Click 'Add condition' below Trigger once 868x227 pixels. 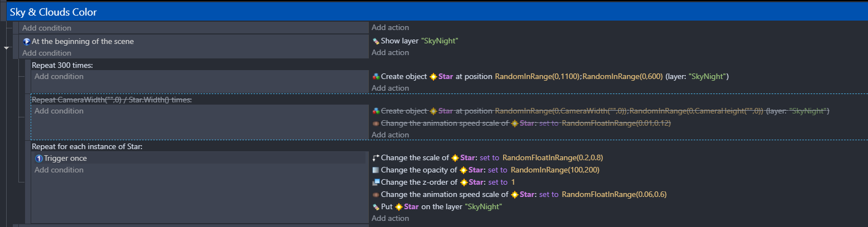click(58, 170)
